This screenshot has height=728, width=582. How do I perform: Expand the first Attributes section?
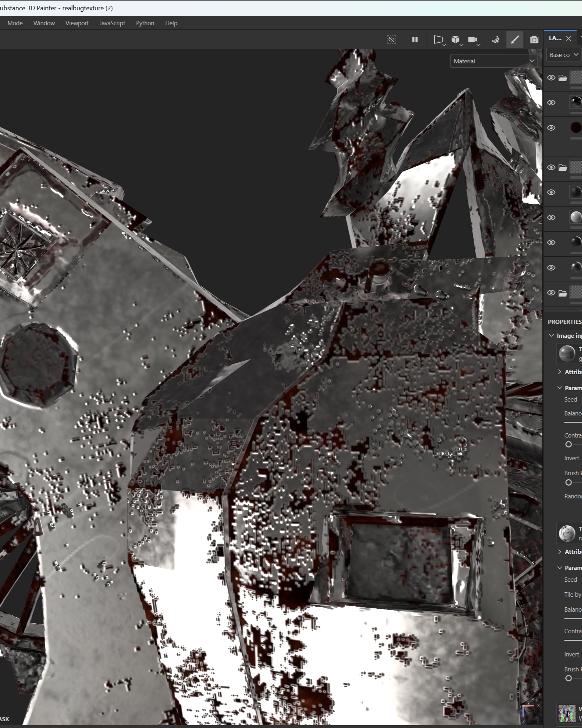click(560, 372)
